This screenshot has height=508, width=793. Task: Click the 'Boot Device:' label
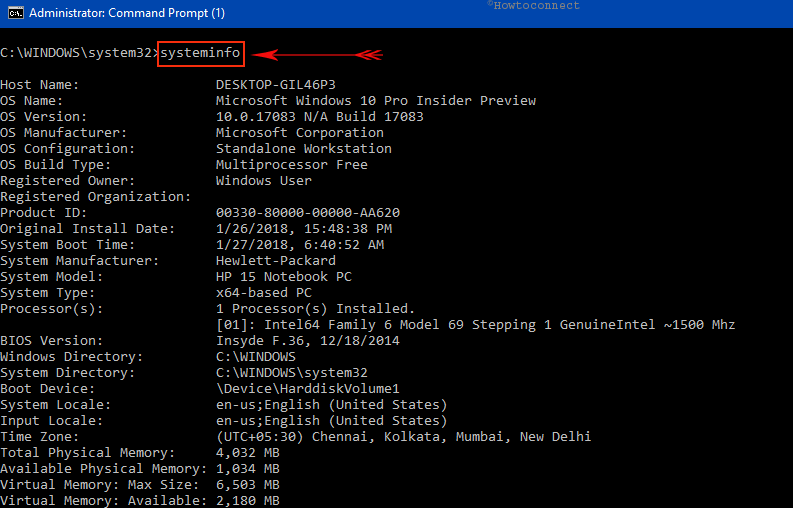click(48, 389)
